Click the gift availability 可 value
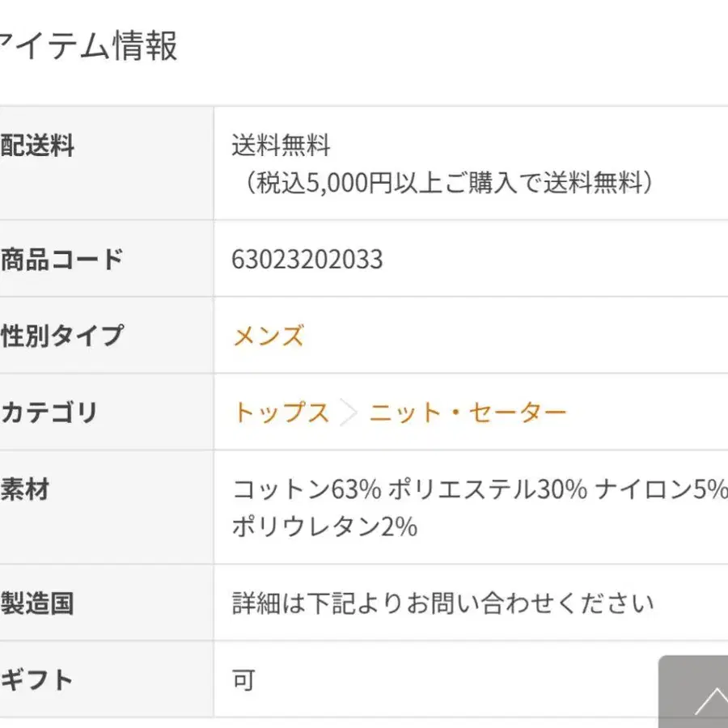Image resolution: width=728 pixels, height=728 pixels. point(243,680)
